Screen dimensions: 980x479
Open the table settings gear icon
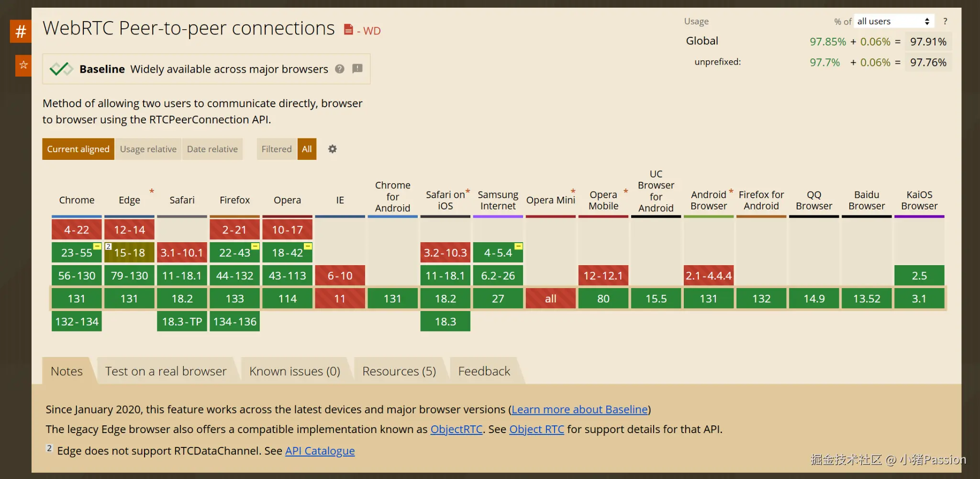click(x=332, y=149)
